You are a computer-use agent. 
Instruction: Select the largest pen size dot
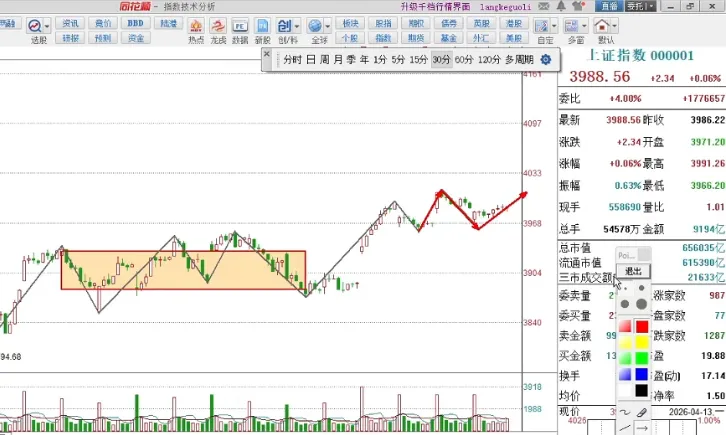click(641, 304)
